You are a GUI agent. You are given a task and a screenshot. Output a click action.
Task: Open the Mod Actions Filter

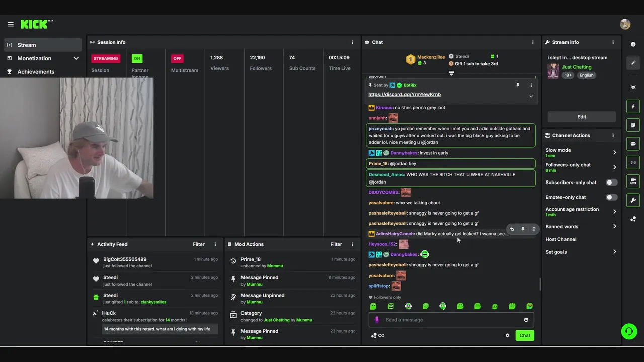coord(336,244)
